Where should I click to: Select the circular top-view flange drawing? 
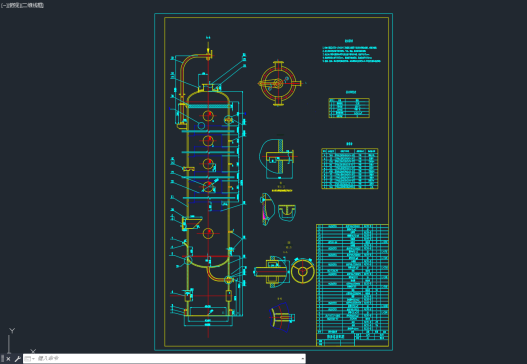(278, 83)
